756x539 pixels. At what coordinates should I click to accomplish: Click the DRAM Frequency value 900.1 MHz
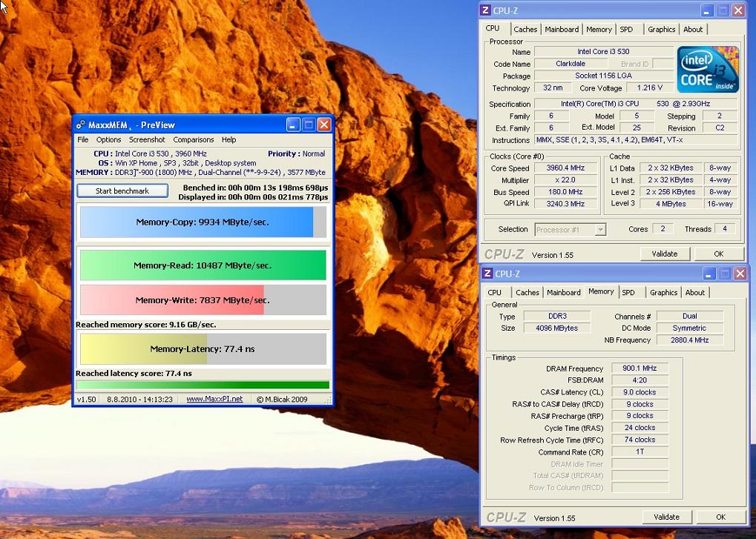click(640, 368)
